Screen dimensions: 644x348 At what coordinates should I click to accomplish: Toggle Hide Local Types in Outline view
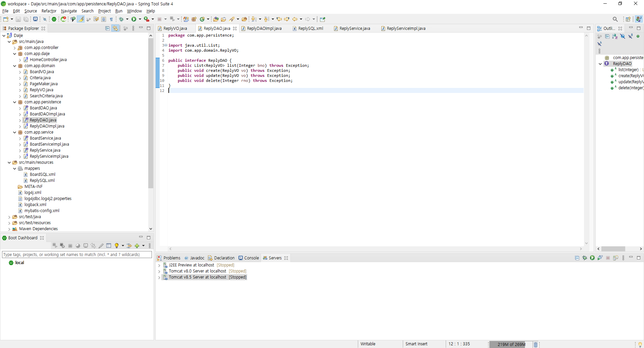click(x=600, y=44)
